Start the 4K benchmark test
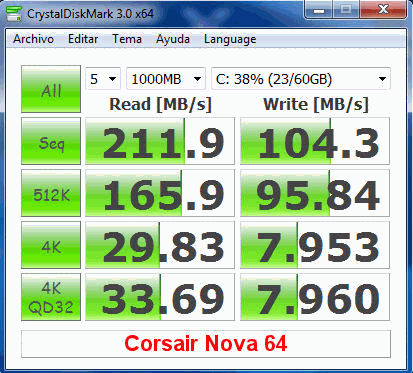 (51, 245)
